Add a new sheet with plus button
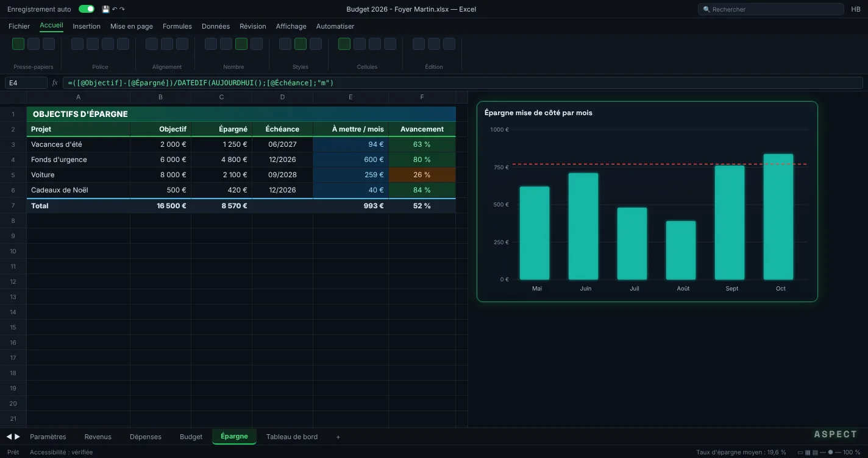 [338, 437]
